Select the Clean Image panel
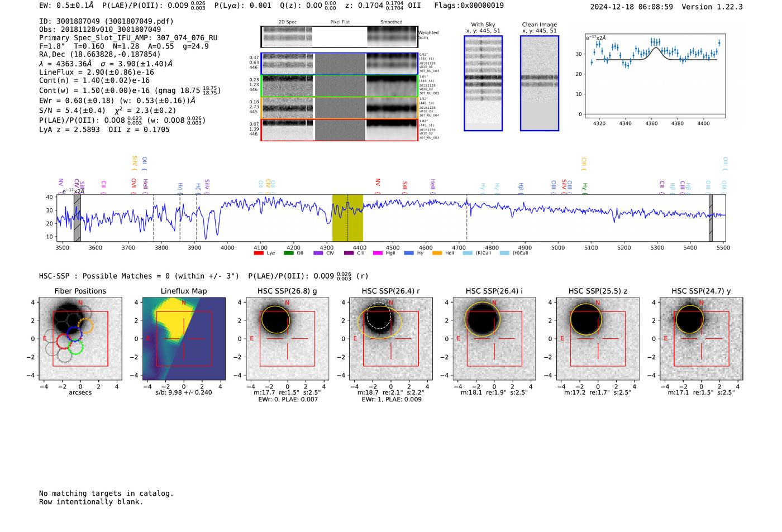Image resolution: width=782 pixels, height=532 pixels. click(x=540, y=83)
